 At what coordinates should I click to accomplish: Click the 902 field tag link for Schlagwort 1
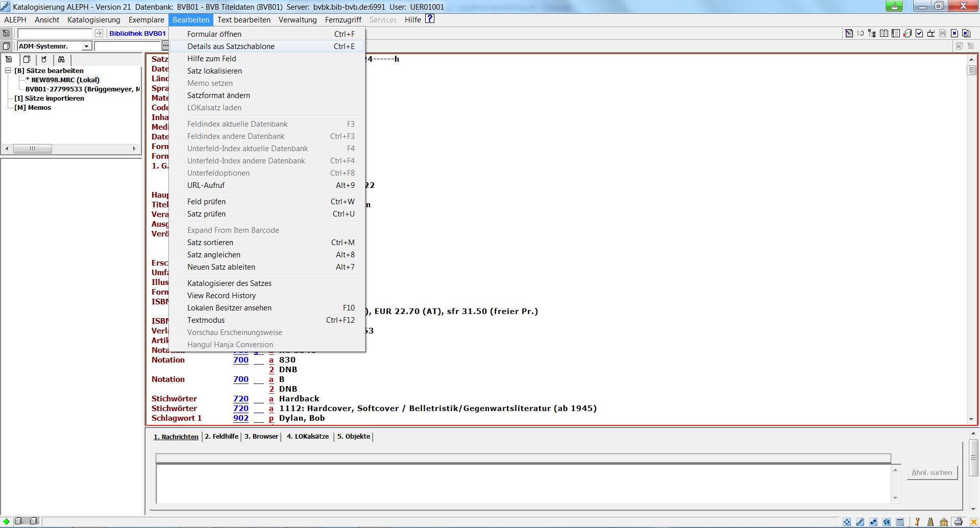[x=241, y=418]
